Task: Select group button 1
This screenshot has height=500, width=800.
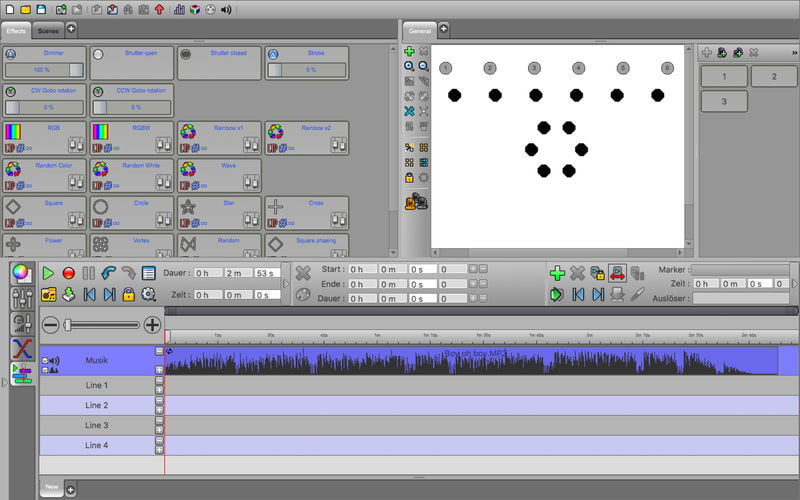Action: 724,77
